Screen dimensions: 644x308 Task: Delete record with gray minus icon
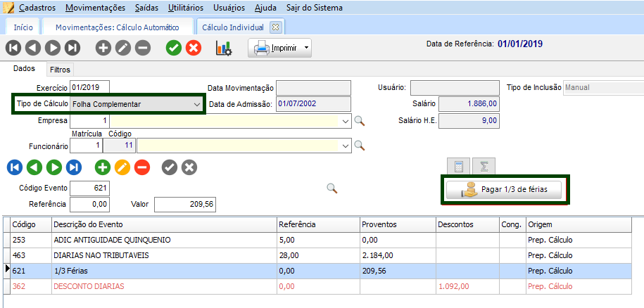[142, 48]
